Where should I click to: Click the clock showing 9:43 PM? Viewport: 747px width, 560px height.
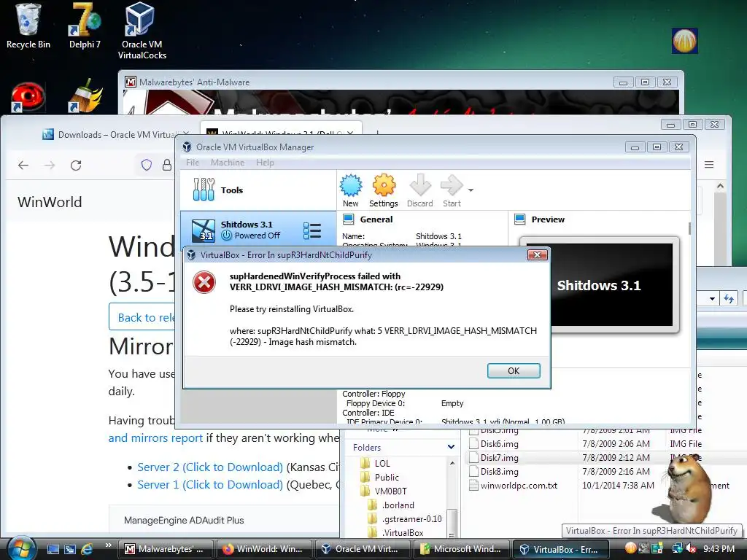[x=719, y=549]
